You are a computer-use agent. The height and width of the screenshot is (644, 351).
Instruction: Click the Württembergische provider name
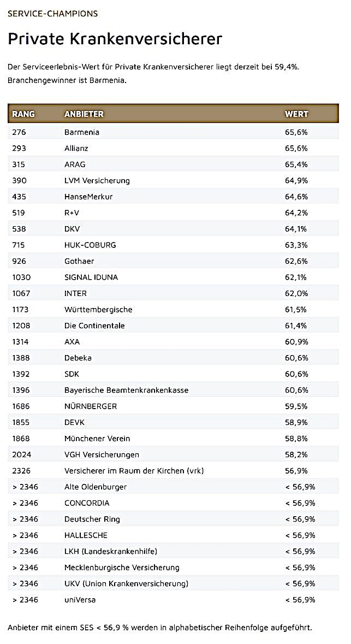point(98,309)
